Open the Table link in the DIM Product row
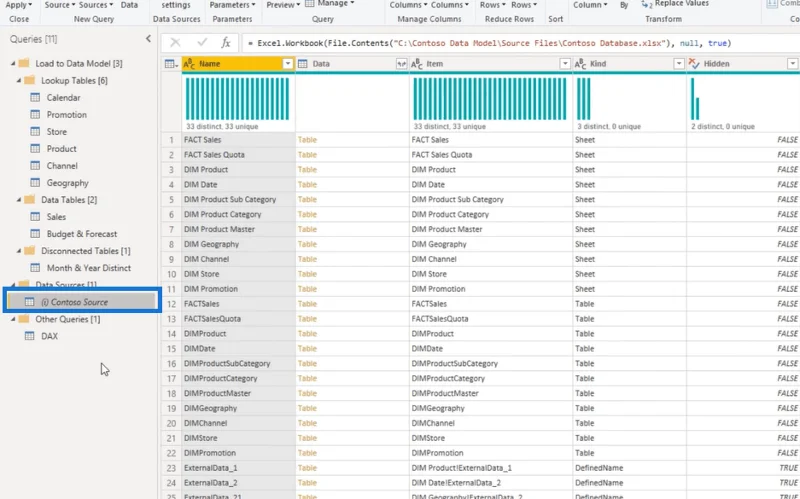Image resolution: width=800 pixels, height=499 pixels. pos(307,169)
